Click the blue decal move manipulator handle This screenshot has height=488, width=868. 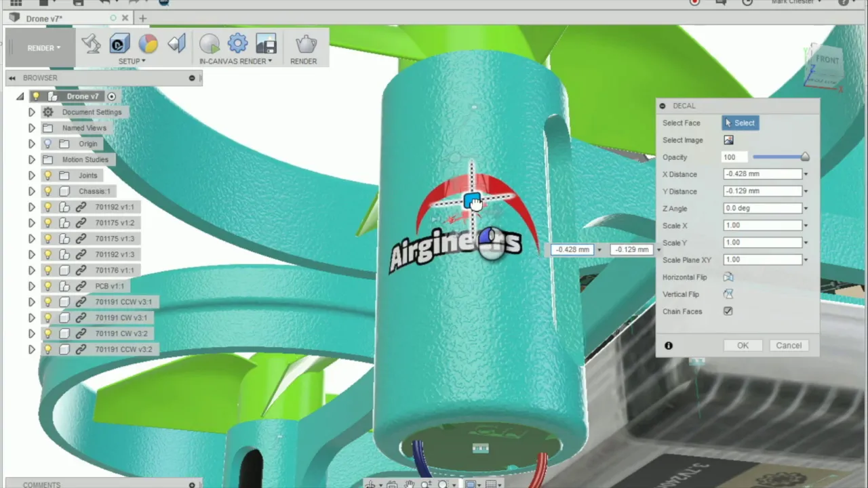click(x=471, y=201)
